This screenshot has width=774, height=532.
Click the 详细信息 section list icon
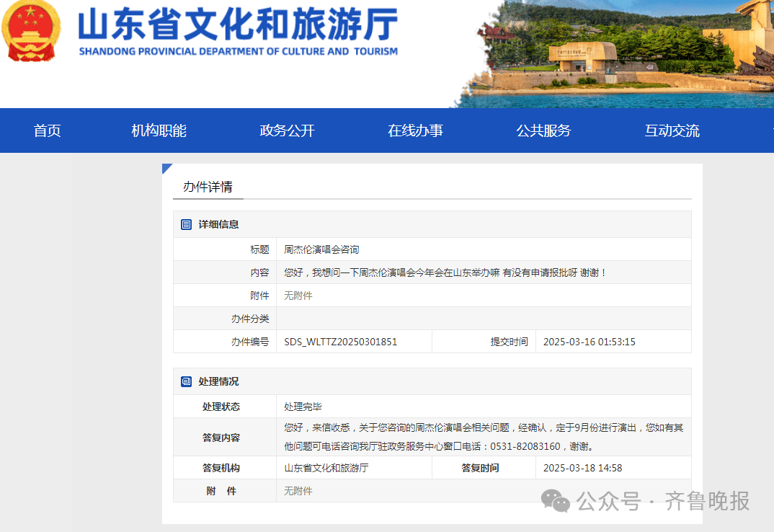click(186, 225)
